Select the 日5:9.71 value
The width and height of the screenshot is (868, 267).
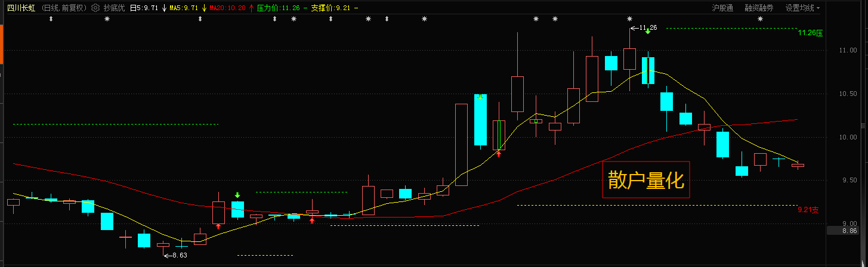tap(144, 8)
